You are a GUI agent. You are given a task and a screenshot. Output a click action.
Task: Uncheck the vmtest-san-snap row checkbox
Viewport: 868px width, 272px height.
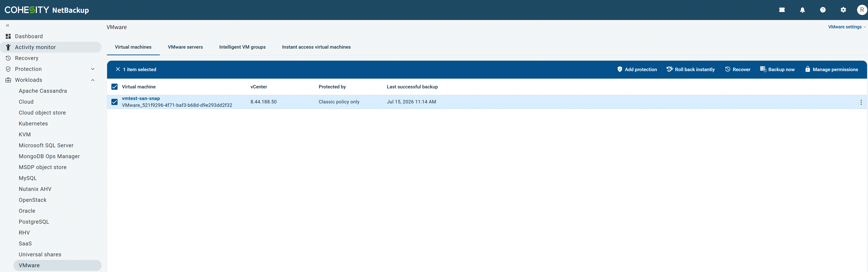pyautogui.click(x=115, y=102)
